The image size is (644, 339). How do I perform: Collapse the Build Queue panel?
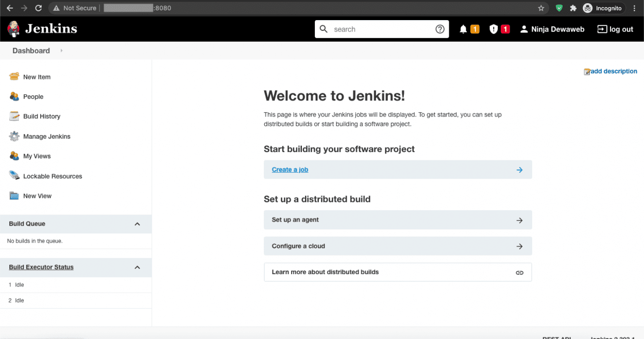pyautogui.click(x=137, y=224)
